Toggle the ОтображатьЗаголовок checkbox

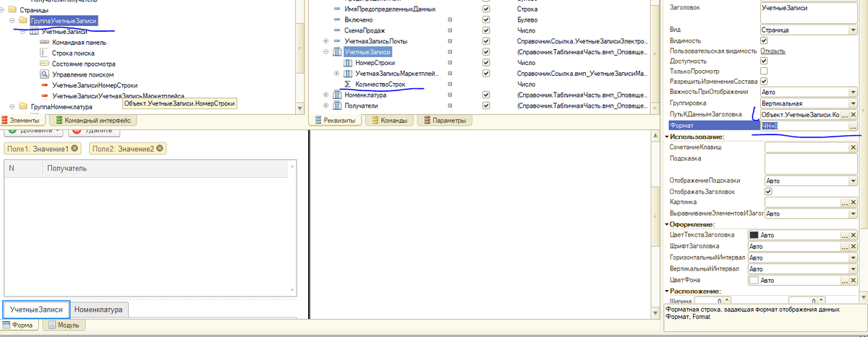(768, 192)
